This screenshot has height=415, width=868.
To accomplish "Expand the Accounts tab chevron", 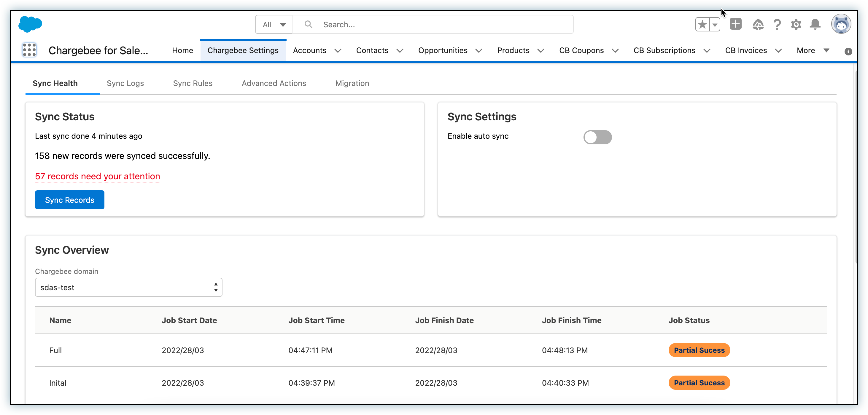I will 338,50.
